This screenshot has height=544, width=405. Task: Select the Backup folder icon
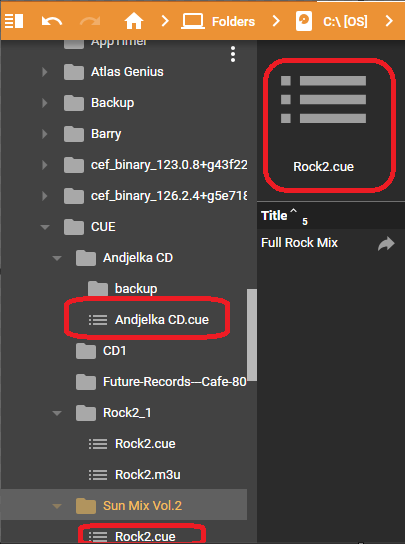pos(74,103)
